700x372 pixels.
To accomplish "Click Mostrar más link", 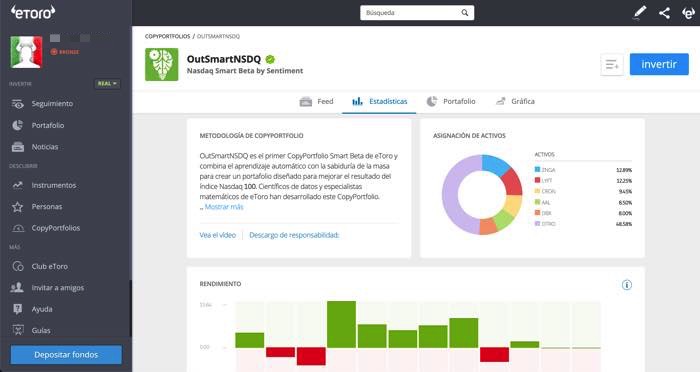I will coord(224,207).
